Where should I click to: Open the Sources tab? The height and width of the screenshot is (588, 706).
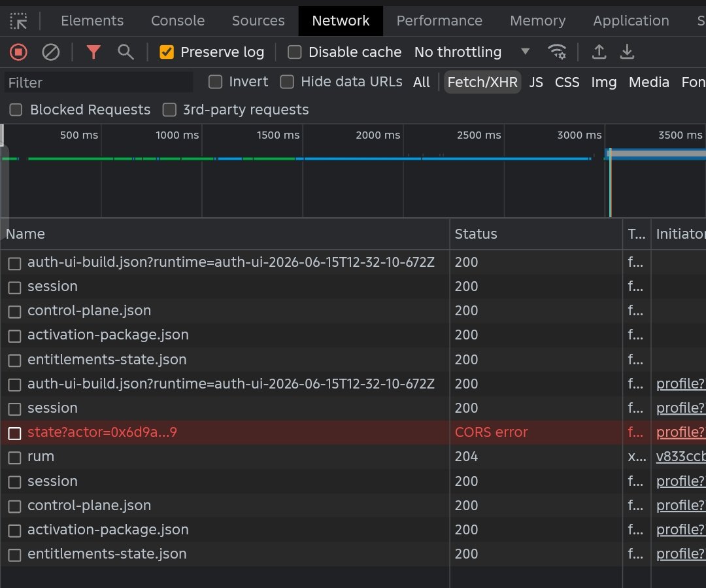[x=258, y=21]
